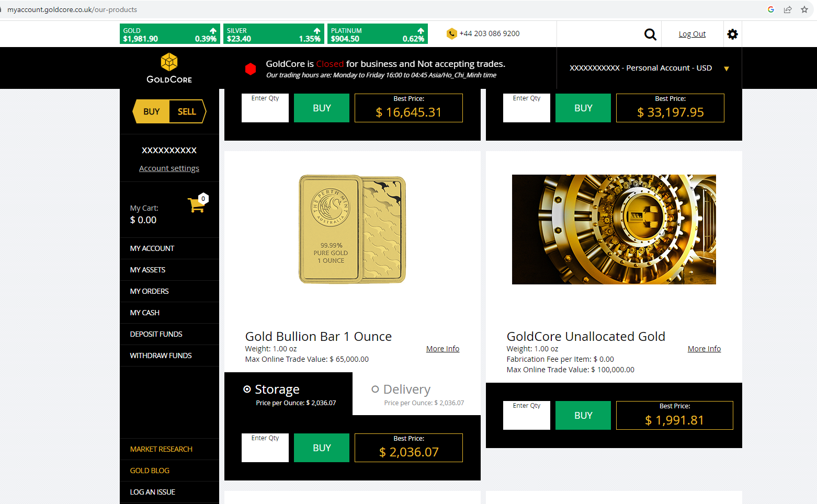Click the Max Online Trade Value $ 65,000.00 text
This screenshot has width=817, height=504.
pos(307,359)
